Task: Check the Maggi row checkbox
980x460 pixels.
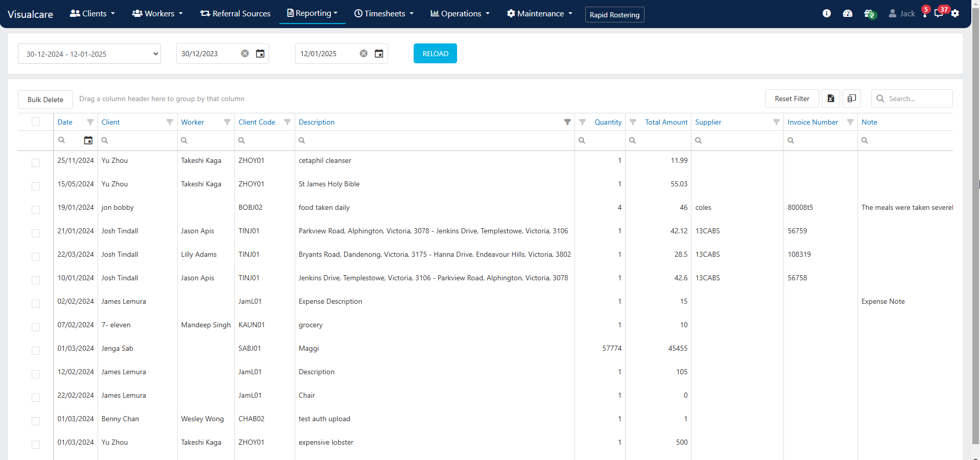Action: click(x=36, y=351)
